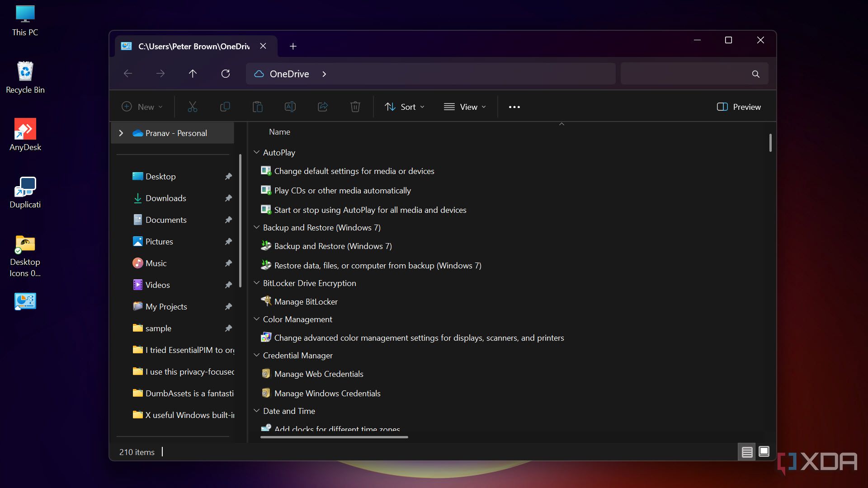
Task: Open Music in the navigation pane
Action: (156, 263)
